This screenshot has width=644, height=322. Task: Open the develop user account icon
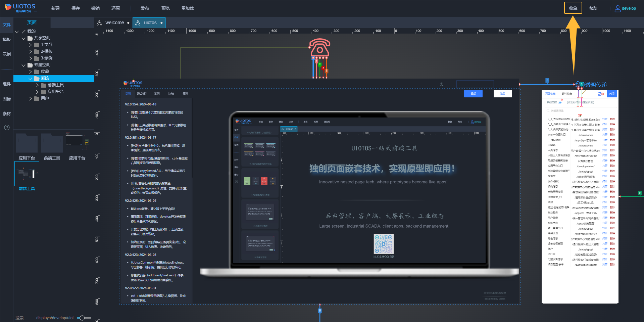click(617, 8)
